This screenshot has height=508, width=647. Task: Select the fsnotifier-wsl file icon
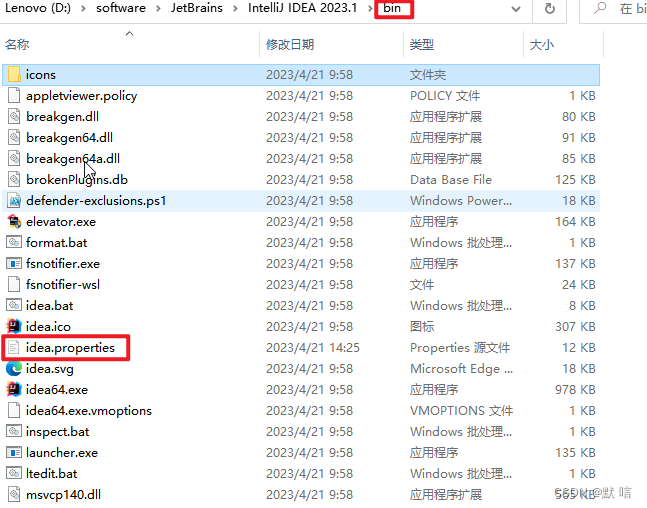click(14, 285)
